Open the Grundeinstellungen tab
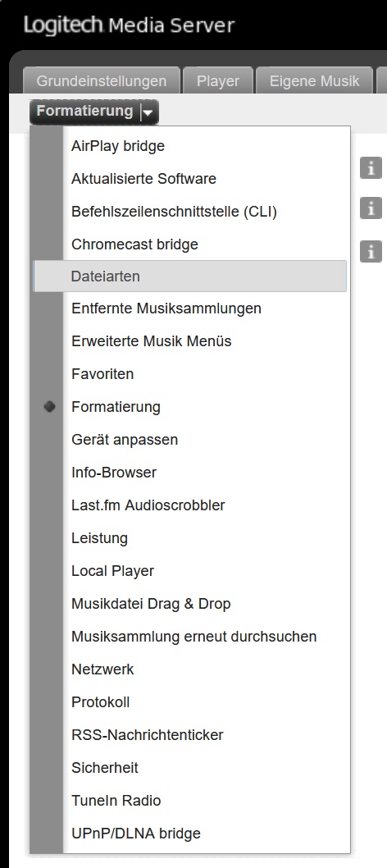This screenshot has width=387, height=868. point(101,81)
